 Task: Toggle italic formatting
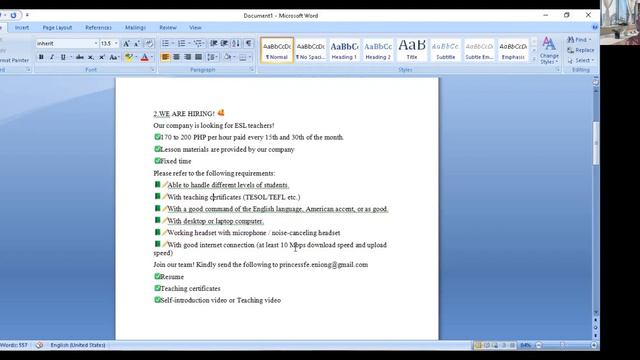[52, 57]
